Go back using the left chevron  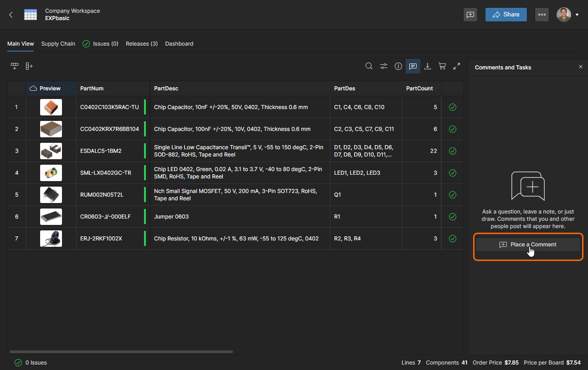click(x=11, y=15)
